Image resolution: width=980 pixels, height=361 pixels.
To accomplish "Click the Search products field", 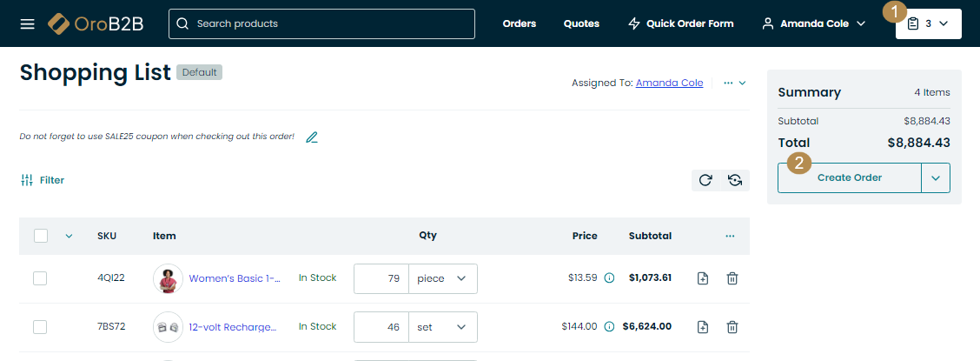I will [322, 23].
